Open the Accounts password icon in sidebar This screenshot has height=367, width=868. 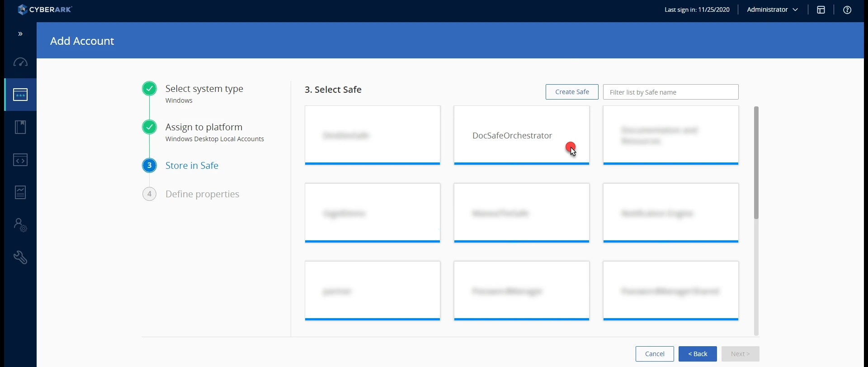(20, 95)
